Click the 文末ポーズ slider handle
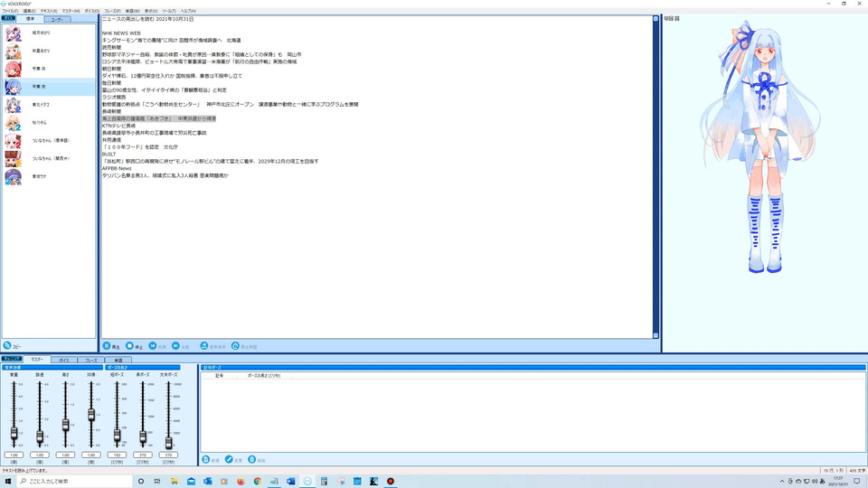Screen dimensions: 868x488 coord(168,442)
